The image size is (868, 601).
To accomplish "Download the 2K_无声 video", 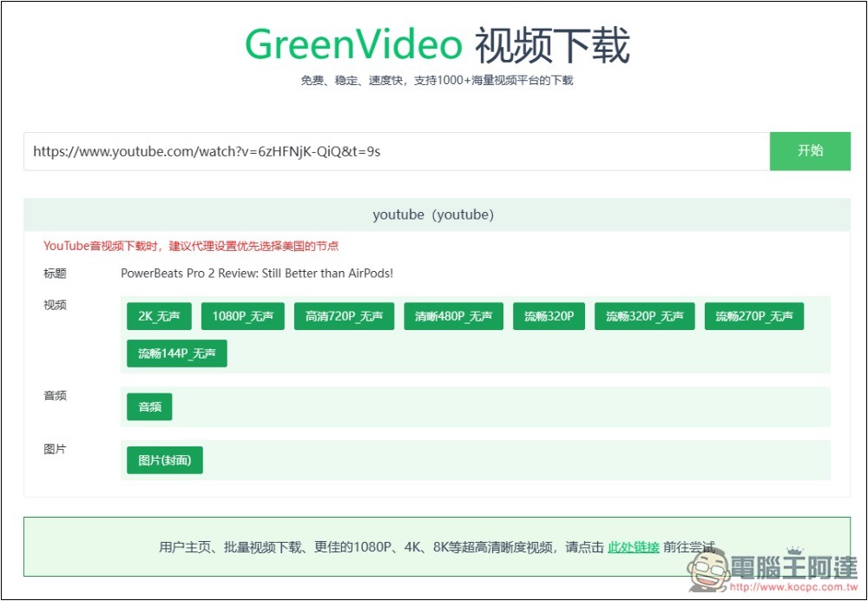I will point(158,317).
